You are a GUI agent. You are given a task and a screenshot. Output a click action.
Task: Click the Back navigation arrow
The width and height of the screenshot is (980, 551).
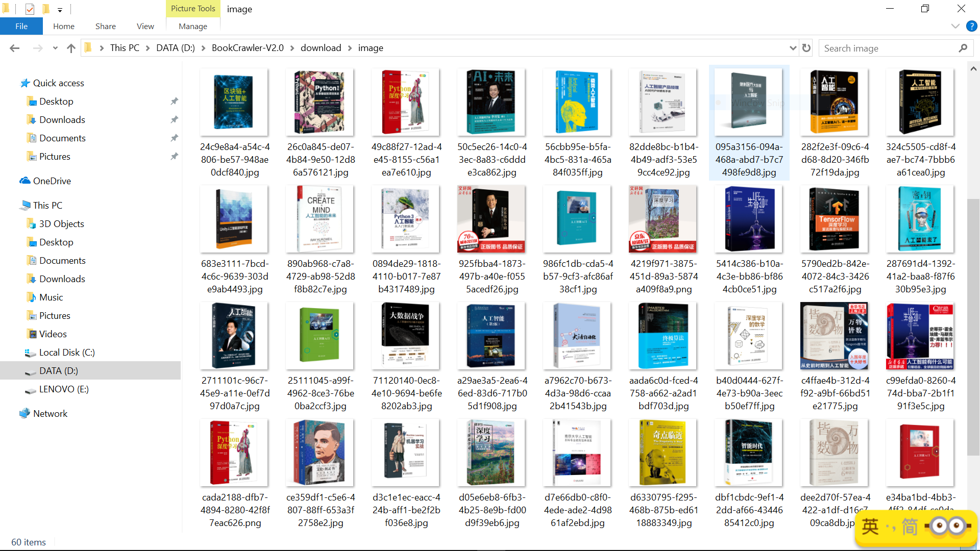tap(14, 48)
